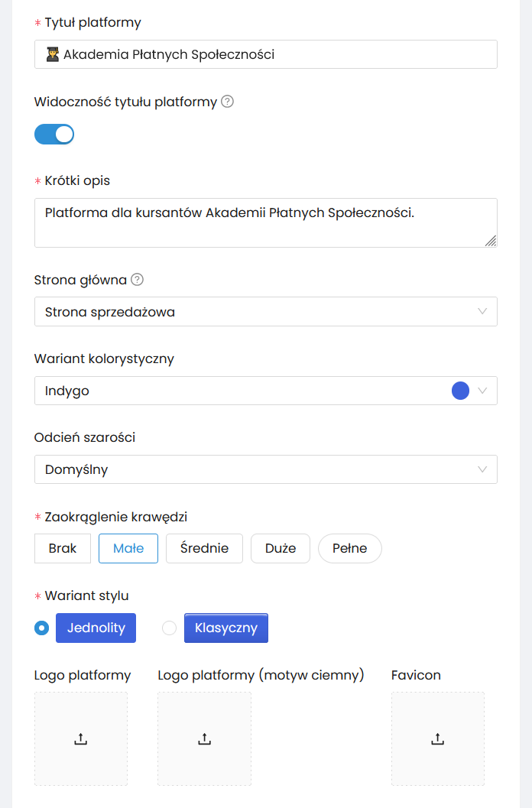The width and height of the screenshot is (532, 808).
Task: Toggle platform title visibility switch
Action: pos(54,135)
